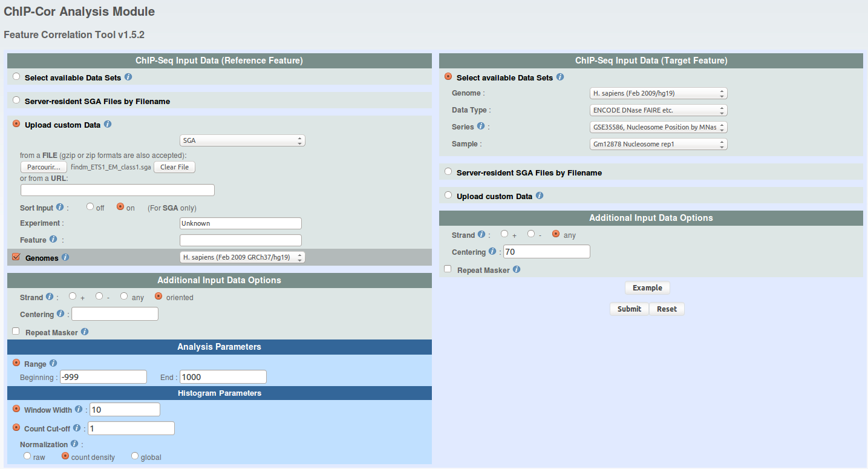Image resolution: width=868 pixels, height=469 pixels.
Task: Click the Parcourir file browse button
Action: [x=44, y=167]
